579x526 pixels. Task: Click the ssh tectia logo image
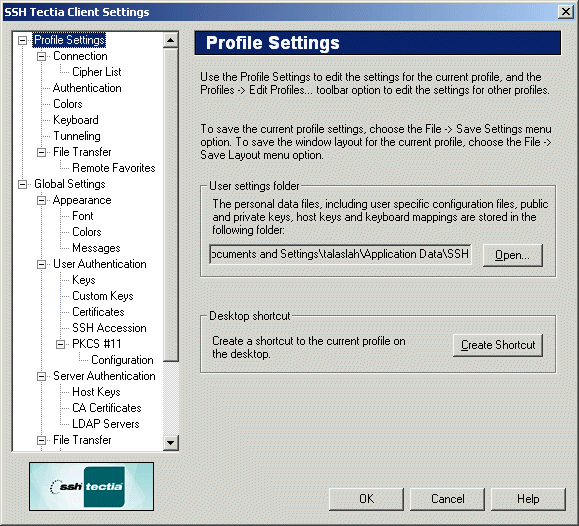point(92,486)
